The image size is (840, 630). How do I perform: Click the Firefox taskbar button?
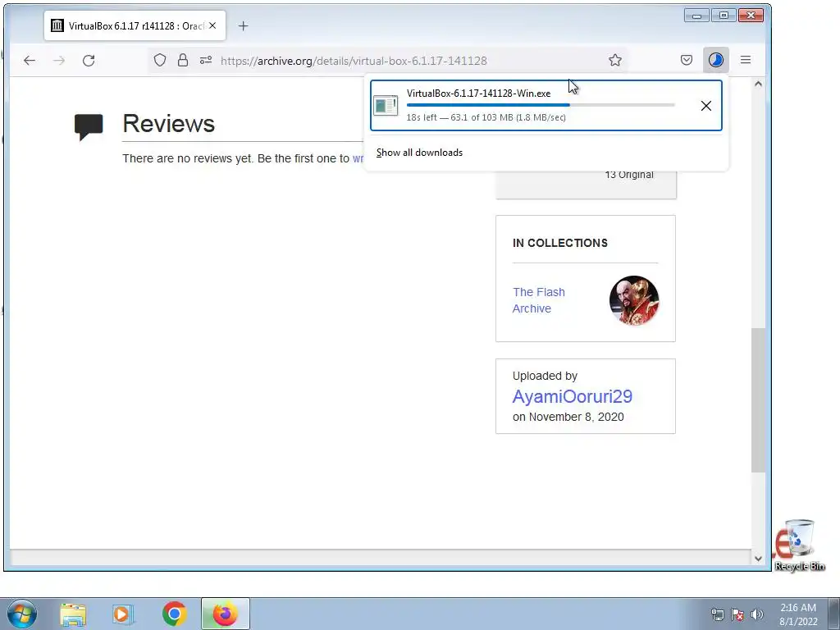tap(226, 614)
